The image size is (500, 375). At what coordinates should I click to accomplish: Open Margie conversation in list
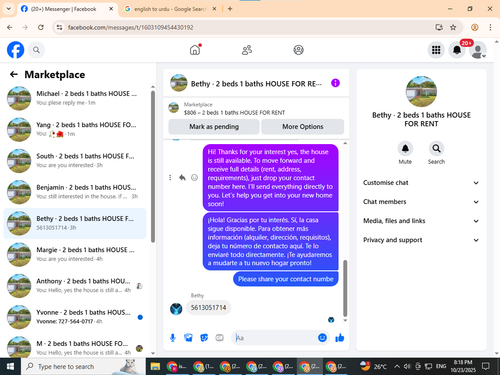[75, 254]
